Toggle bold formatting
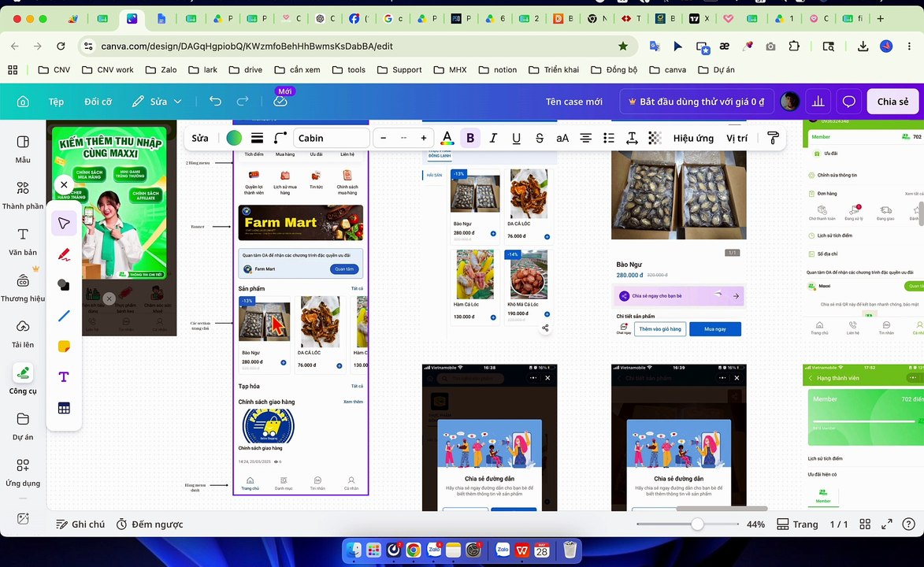The width and height of the screenshot is (924, 567). (x=469, y=138)
